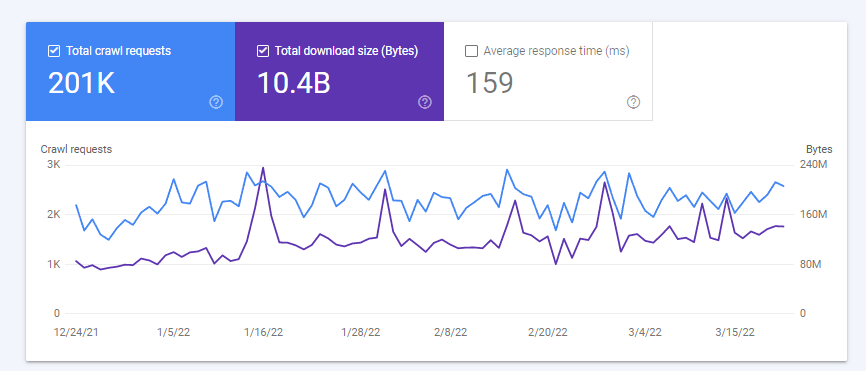
Task: Open help icon on Total download size card
Action: click(x=425, y=102)
